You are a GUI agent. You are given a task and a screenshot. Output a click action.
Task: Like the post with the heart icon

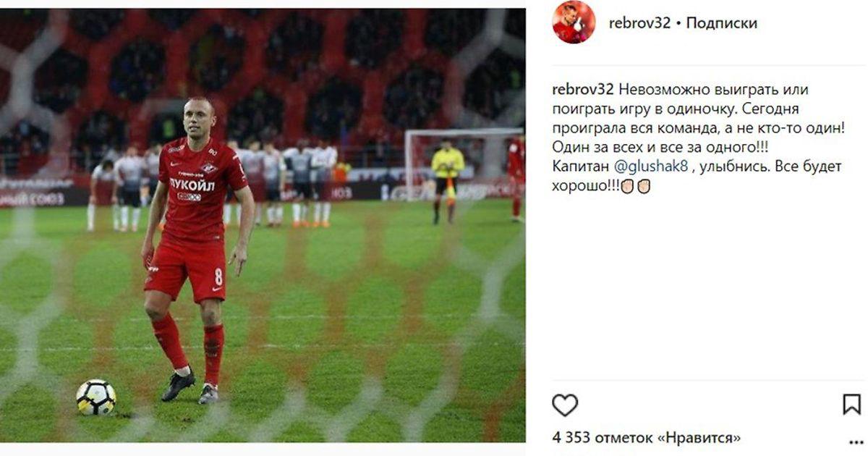point(565,405)
